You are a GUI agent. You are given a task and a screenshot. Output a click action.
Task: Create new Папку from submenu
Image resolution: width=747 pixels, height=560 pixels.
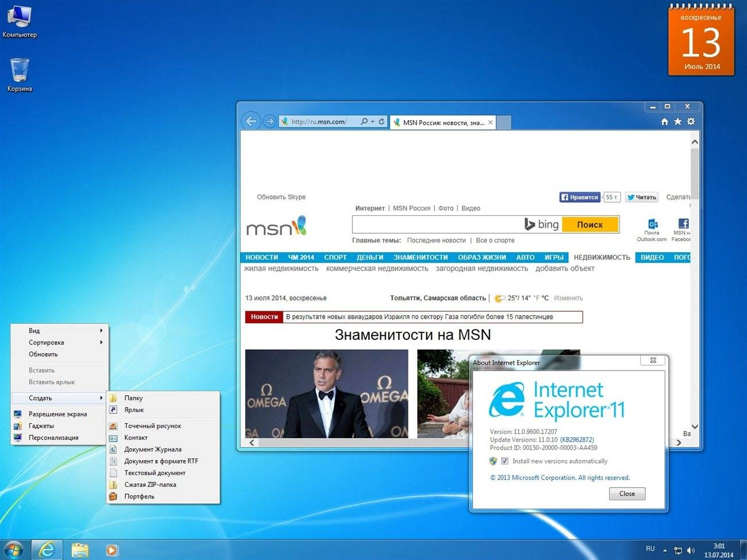[x=163, y=397]
